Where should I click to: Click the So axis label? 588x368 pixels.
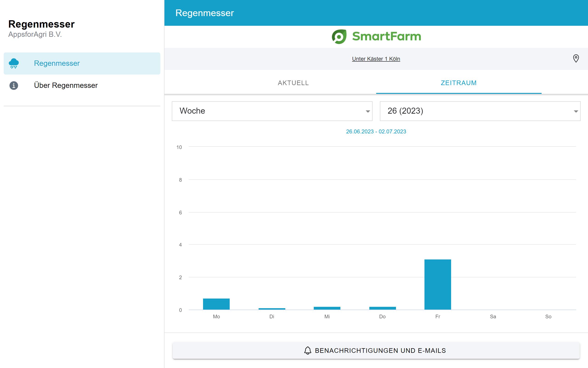click(x=548, y=317)
